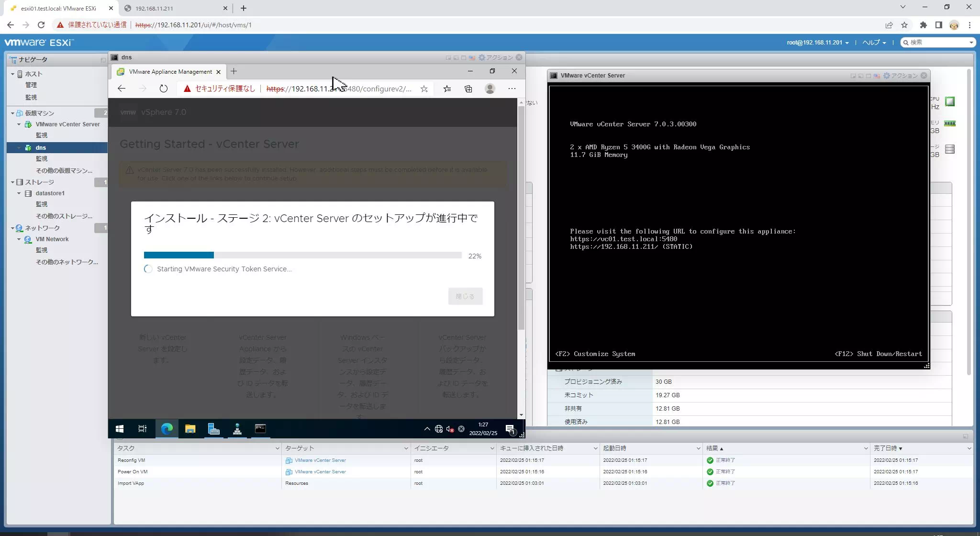Click the ナビゲータ panel collapse icon
This screenshot has width=980, height=536.
pyautogui.click(x=103, y=60)
